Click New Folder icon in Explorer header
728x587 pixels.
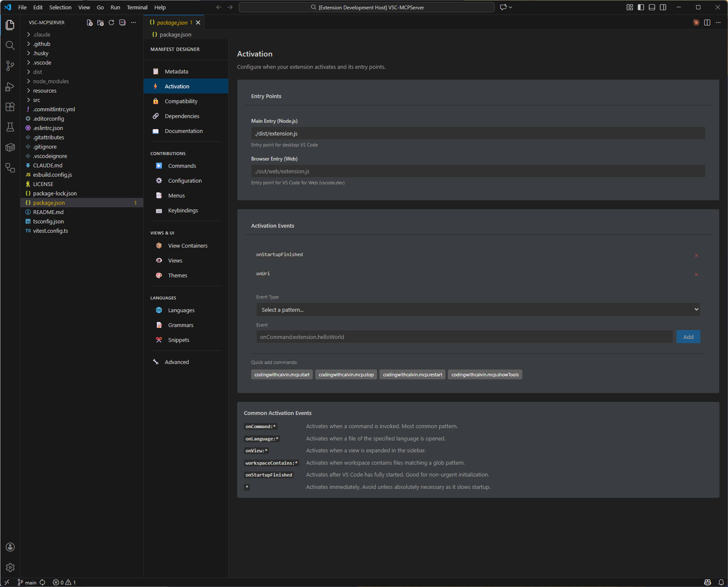point(100,23)
